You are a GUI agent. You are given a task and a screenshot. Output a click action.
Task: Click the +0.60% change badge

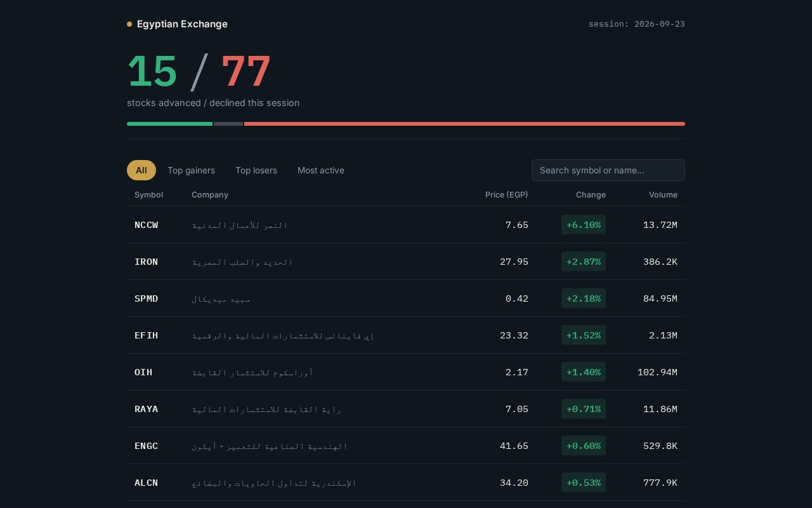(x=584, y=446)
